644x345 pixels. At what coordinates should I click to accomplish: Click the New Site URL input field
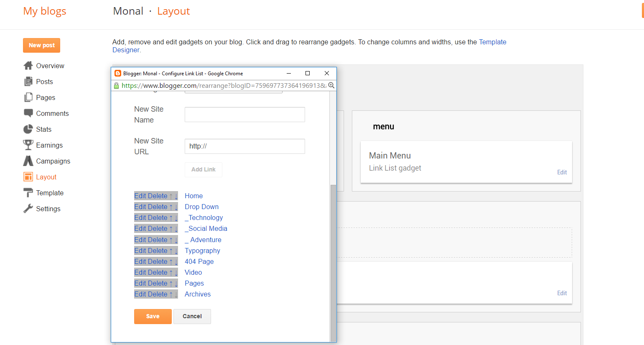pos(245,146)
